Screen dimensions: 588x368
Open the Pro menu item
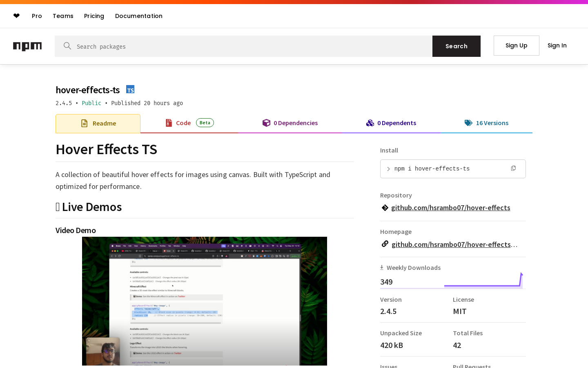pyautogui.click(x=37, y=16)
